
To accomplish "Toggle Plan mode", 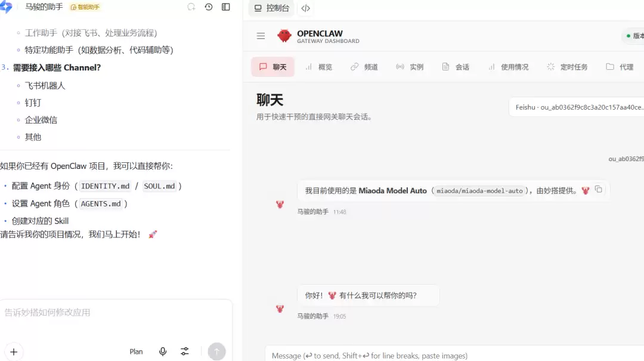I will [x=136, y=351].
